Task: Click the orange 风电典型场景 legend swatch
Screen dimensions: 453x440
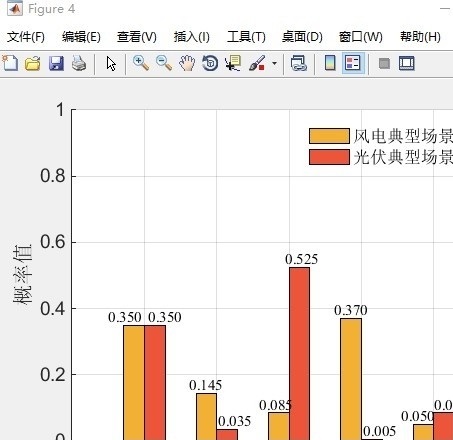Action: [x=329, y=136]
